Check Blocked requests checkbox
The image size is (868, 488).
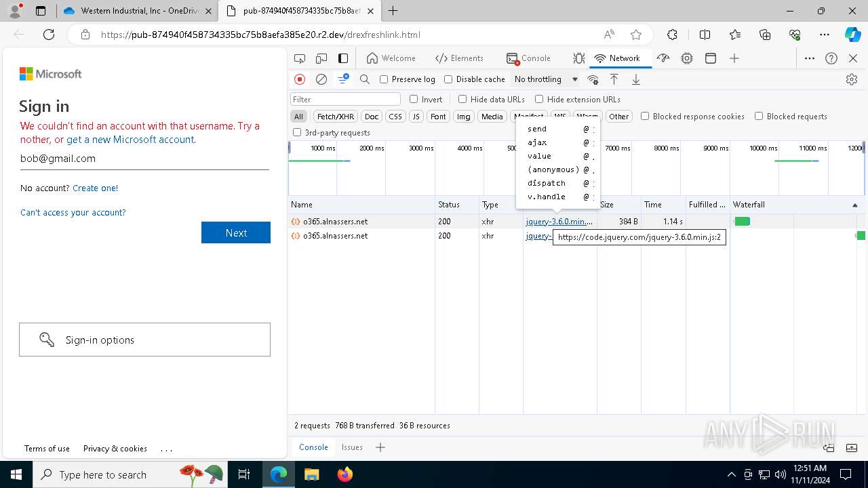coord(759,116)
